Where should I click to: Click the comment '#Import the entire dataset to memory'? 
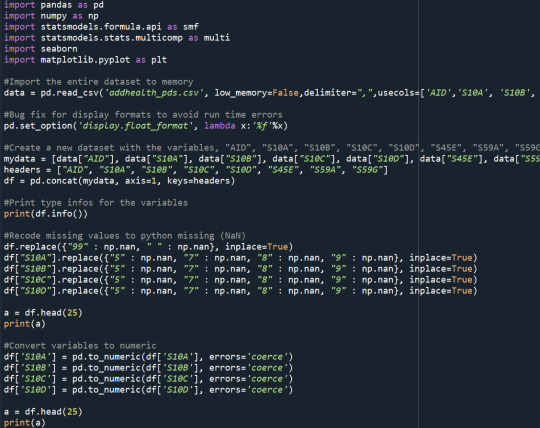click(98, 82)
